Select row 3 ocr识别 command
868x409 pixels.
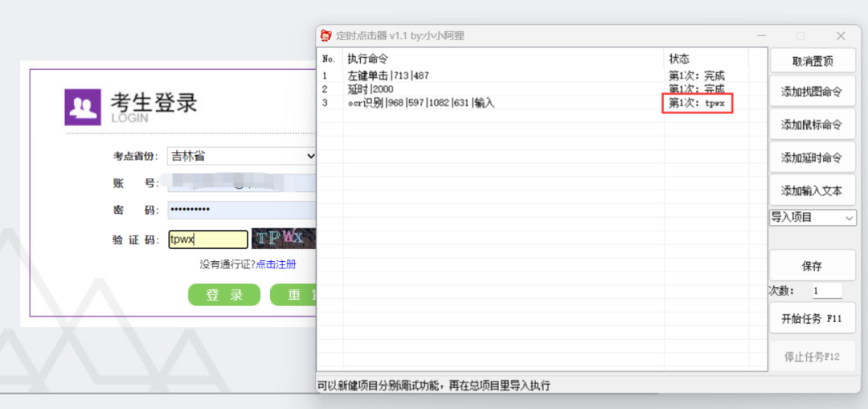click(x=420, y=103)
